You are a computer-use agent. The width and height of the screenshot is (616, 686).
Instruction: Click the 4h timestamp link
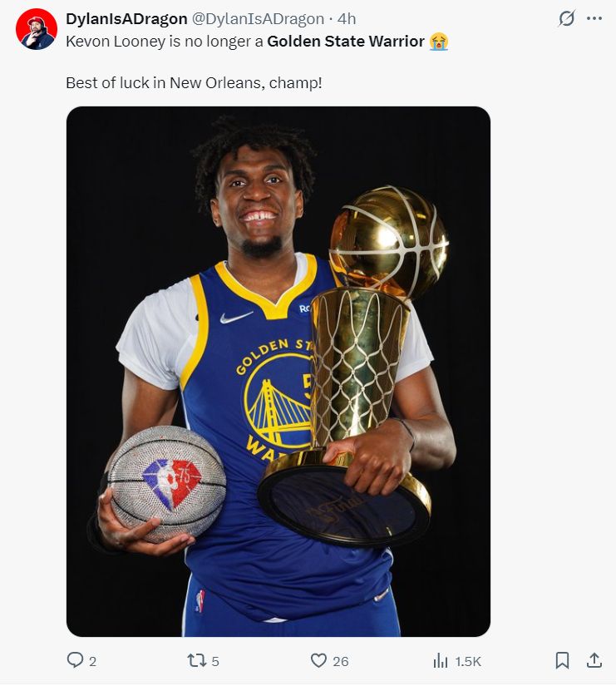coord(346,19)
